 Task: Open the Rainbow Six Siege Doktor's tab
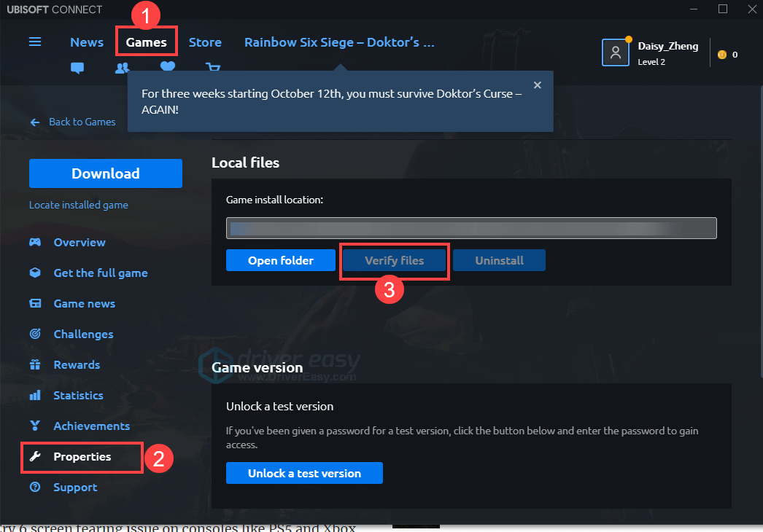pos(339,42)
